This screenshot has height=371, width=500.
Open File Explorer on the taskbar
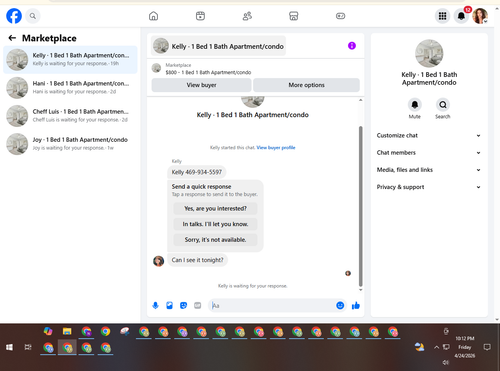[x=67, y=331]
